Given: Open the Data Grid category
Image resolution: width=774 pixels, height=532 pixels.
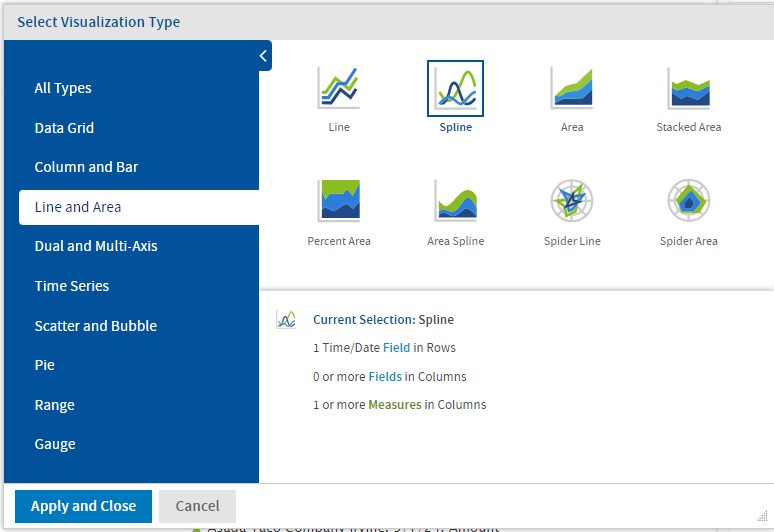Looking at the screenshot, I should click(x=64, y=128).
